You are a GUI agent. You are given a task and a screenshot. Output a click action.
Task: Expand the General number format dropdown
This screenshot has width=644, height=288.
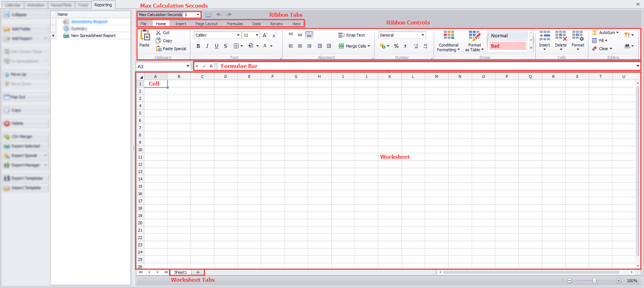[x=423, y=35]
